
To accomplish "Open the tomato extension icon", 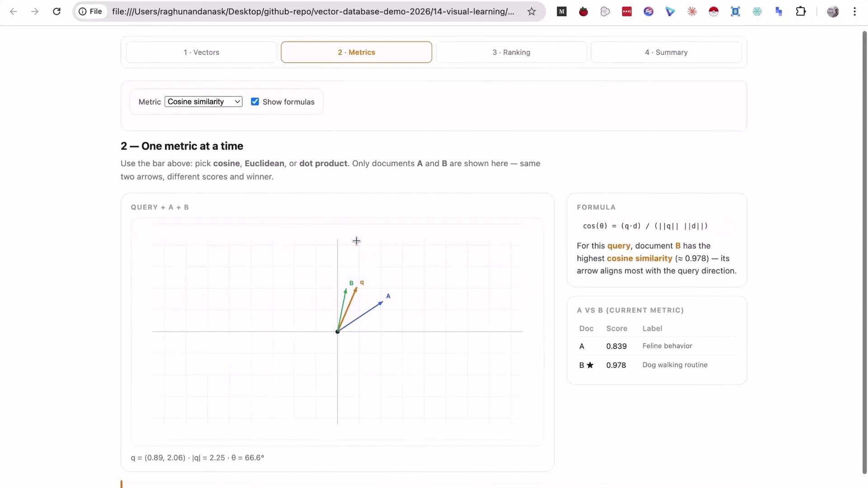I will pyautogui.click(x=583, y=12).
